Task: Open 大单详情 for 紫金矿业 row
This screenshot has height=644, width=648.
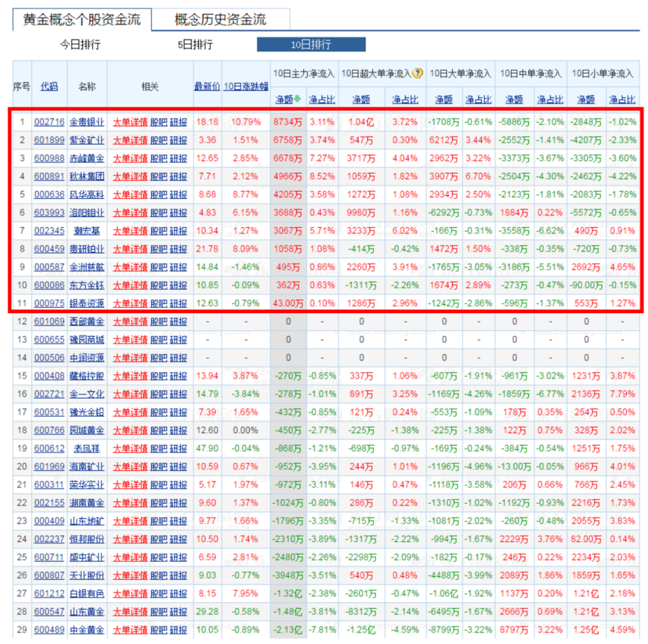Action: [x=130, y=140]
